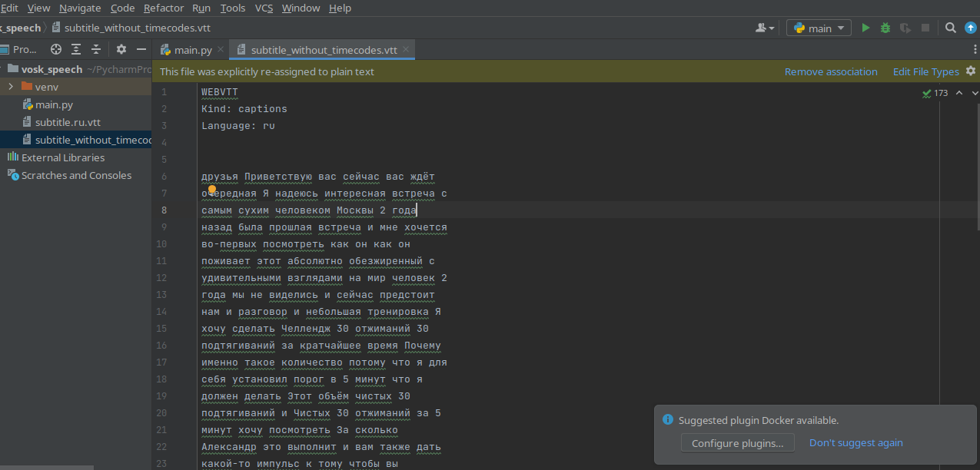Close the subtitle_without_timecodes.vtt tab
This screenshot has width=980, height=470.
coord(406,50)
